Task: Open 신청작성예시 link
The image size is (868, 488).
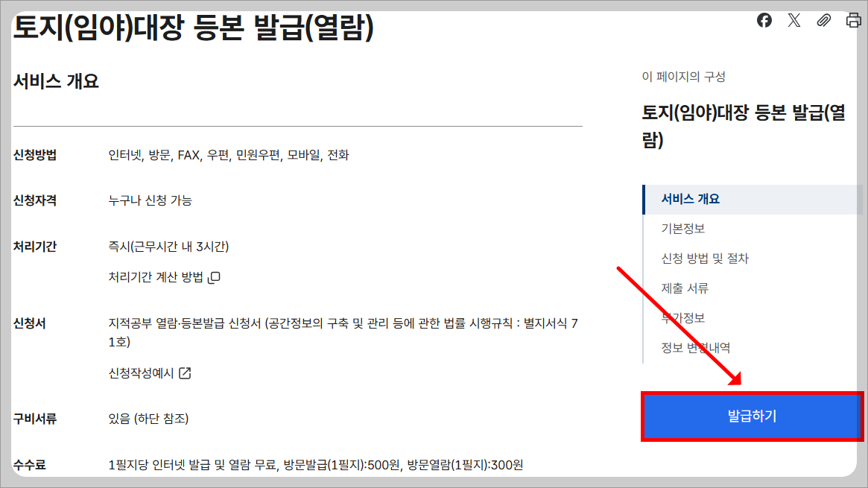Action: click(141, 373)
